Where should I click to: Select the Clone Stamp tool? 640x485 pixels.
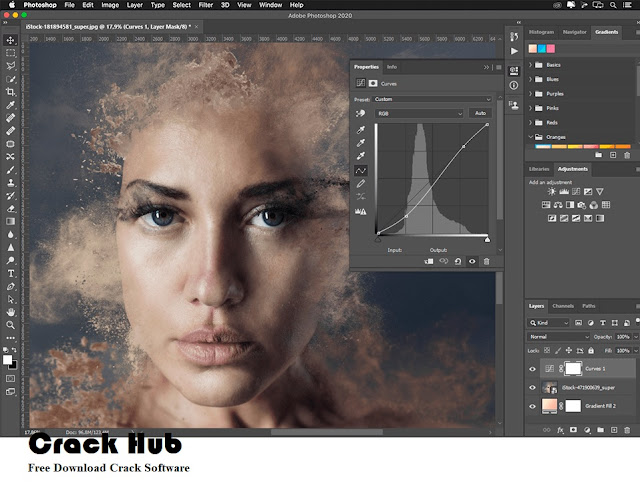[11, 182]
